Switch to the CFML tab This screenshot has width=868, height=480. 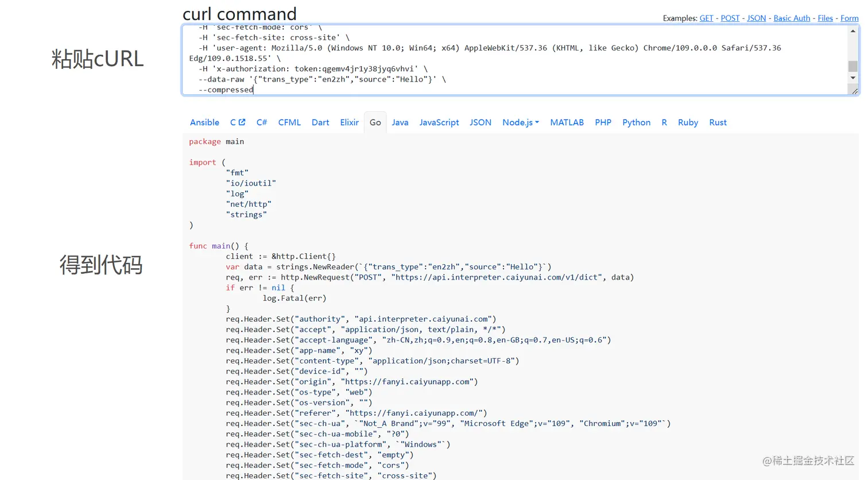click(289, 122)
